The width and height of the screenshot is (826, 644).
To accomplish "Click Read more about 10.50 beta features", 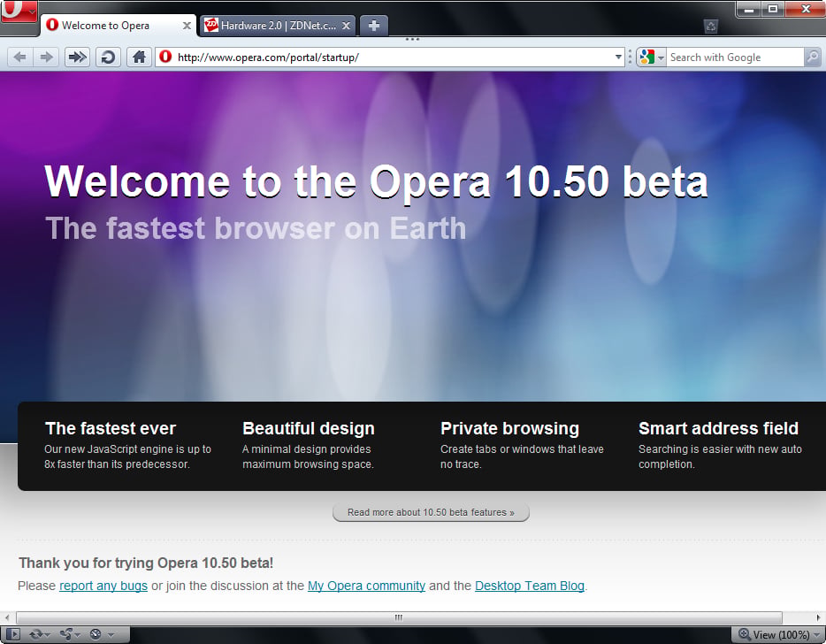I will point(431,512).
